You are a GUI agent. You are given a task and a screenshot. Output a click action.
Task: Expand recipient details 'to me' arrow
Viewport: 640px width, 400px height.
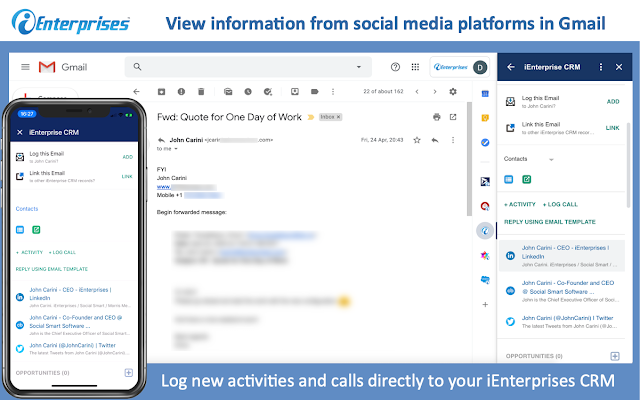tap(176, 149)
